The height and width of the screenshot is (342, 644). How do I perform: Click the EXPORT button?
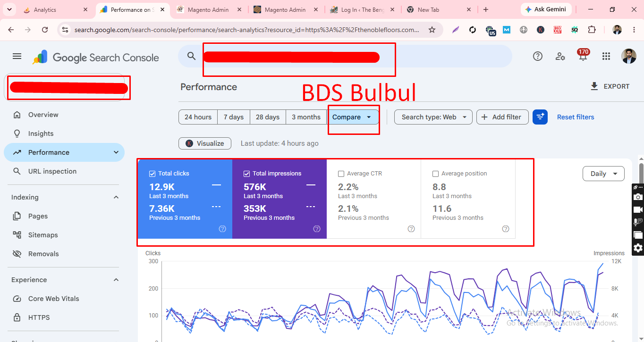click(610, 86)
